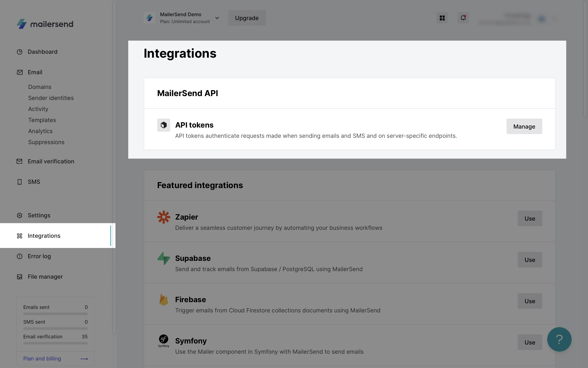Viewport: 588px width, 368px height.
Task: Expand the MailerSend Demo account dropdown
Action: coord(217,18)
